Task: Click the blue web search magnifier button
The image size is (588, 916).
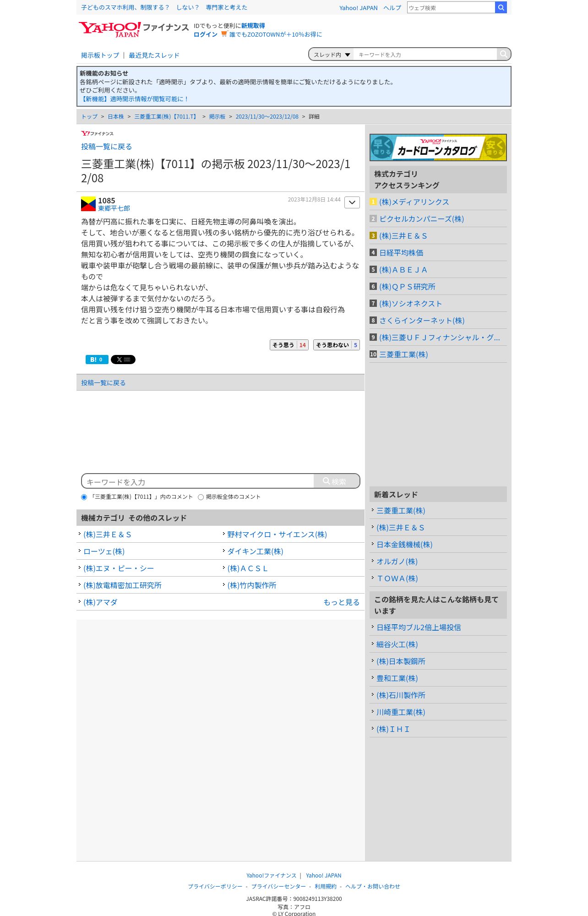Action: pos(501,7)
